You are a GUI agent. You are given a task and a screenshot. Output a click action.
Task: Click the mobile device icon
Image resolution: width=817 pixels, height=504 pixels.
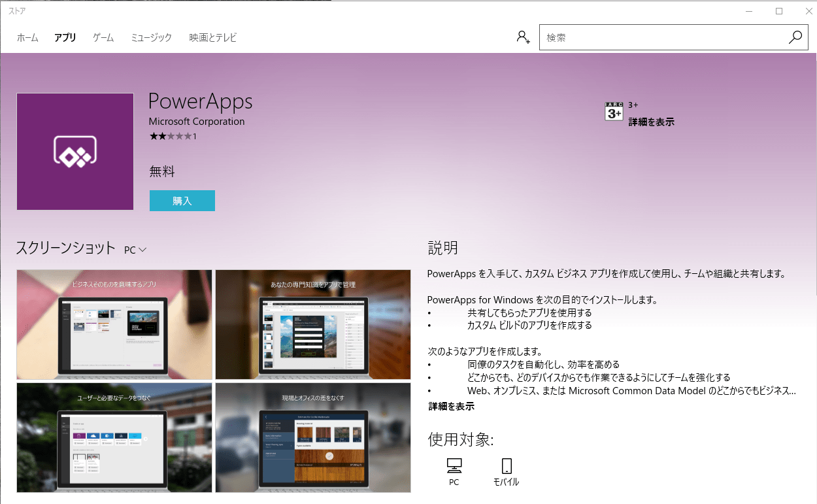click(506, 465)
